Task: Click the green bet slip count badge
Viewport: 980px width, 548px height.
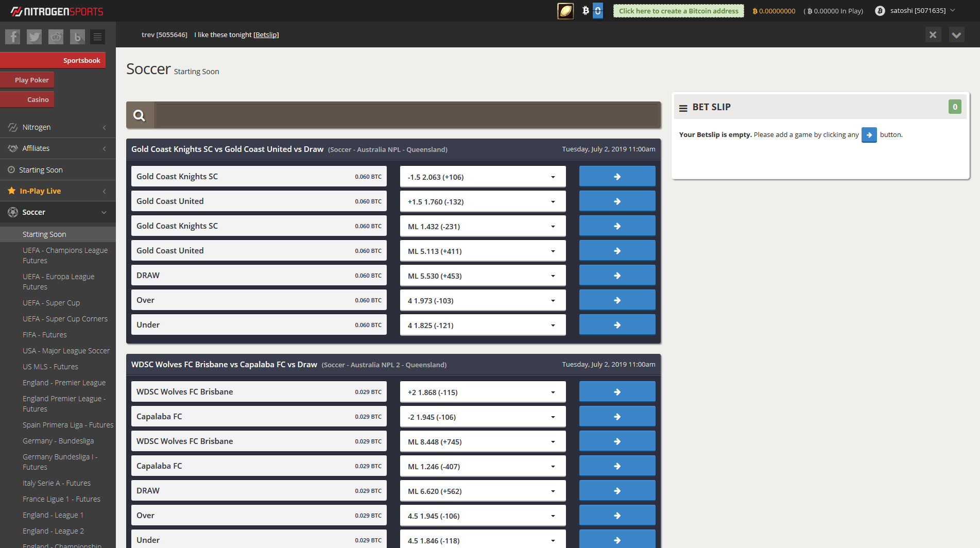Action: (955, 107)
